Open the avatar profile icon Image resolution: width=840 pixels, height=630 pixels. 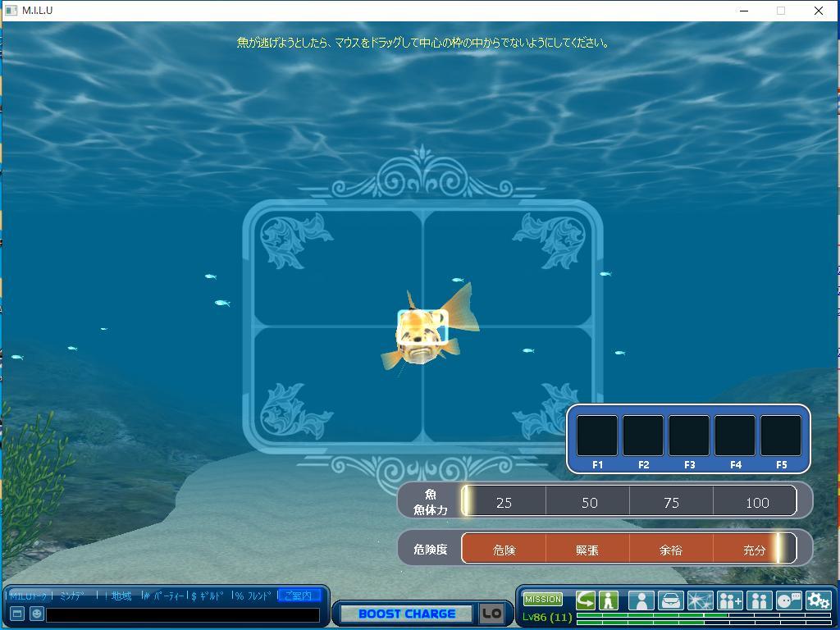point(641,601)
